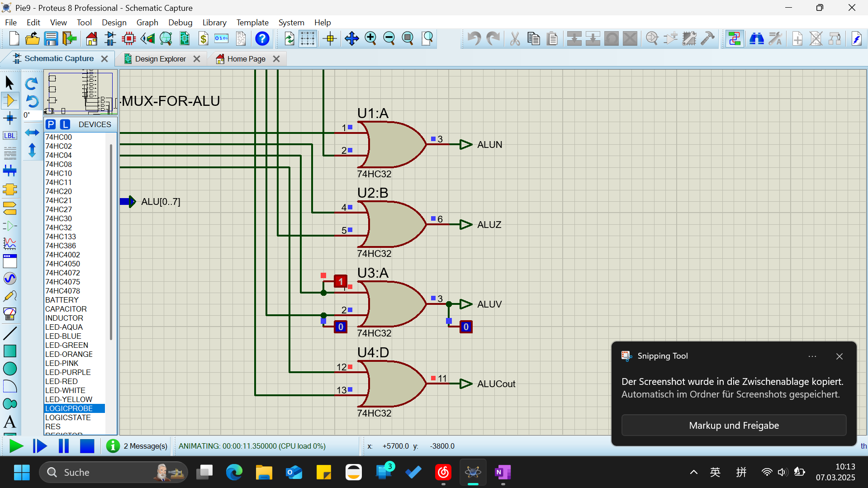This screenshot has width=868, height=488.
Task: Stop the simulation
Action: click(x=87, y=446)
